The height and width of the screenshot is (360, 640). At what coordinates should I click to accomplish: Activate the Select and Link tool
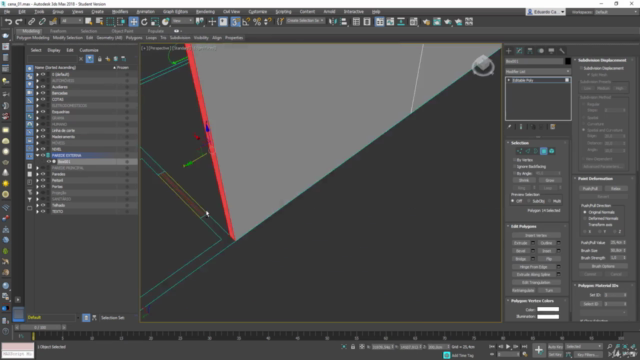pyautogui.click(x=31, y=22)
